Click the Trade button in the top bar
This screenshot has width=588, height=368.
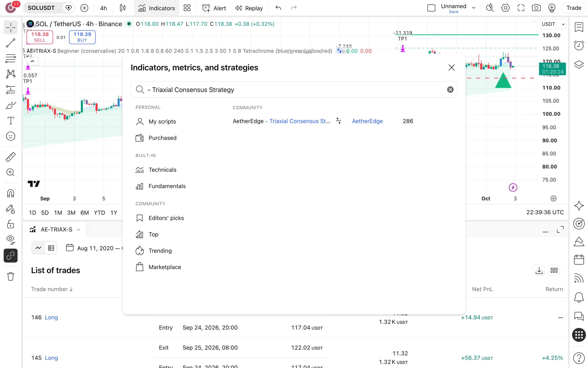574,8
